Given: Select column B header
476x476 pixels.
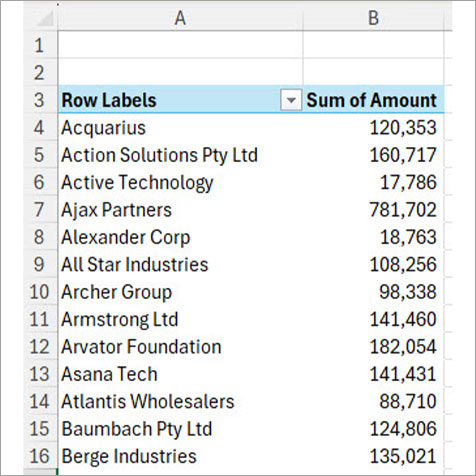Looking at the screenshot, I should [x=374, y=18].
